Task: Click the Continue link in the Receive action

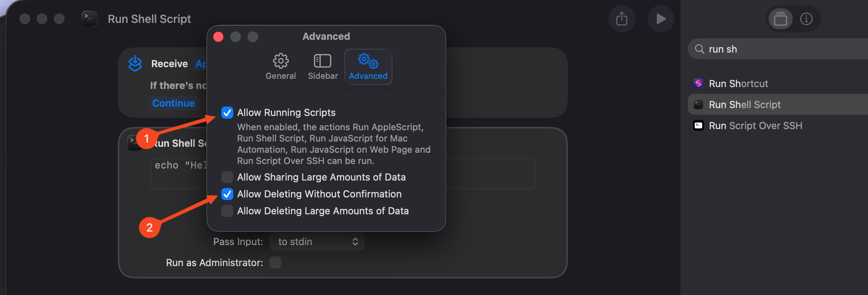Action: (x=173, y=103)
